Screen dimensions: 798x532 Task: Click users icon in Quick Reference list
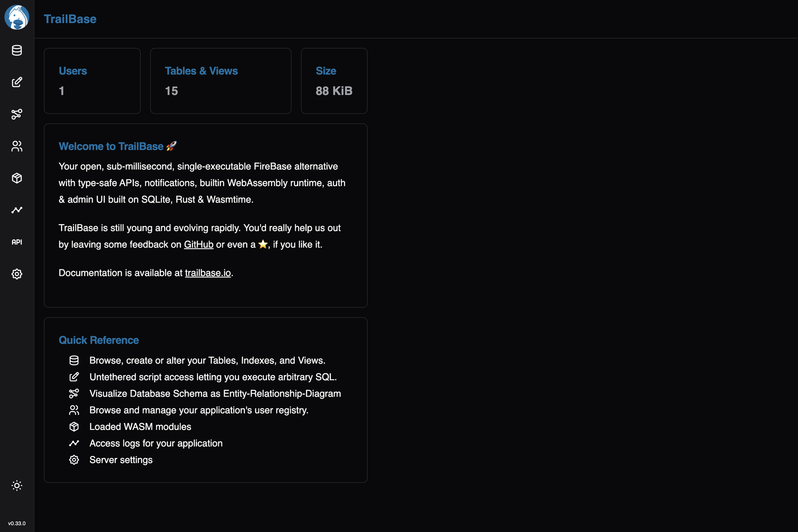click(74, 410)
